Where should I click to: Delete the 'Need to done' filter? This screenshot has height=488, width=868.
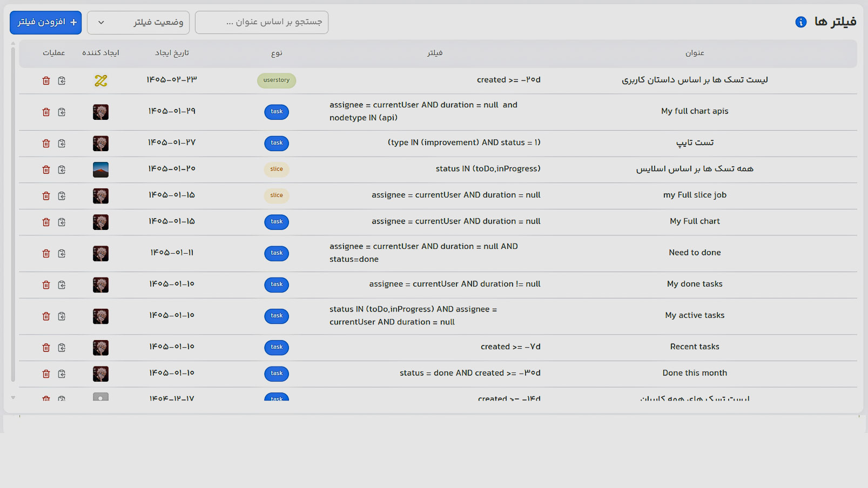tap(46, 254)
